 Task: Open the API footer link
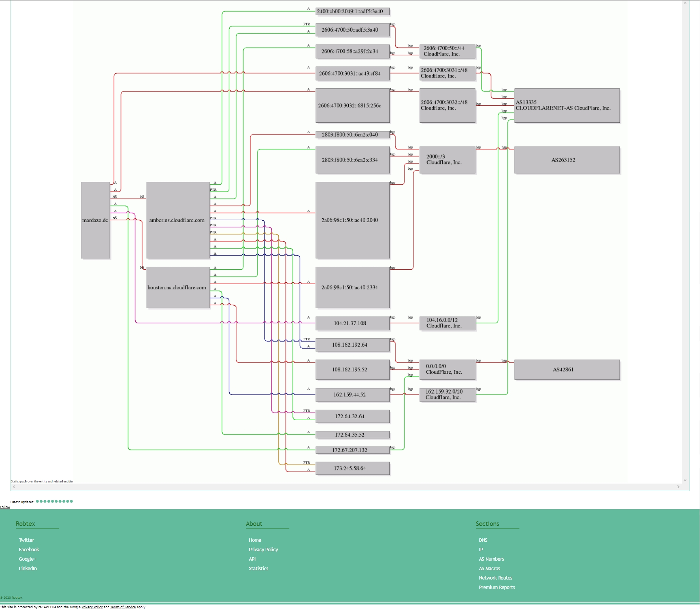coord(252,559)
